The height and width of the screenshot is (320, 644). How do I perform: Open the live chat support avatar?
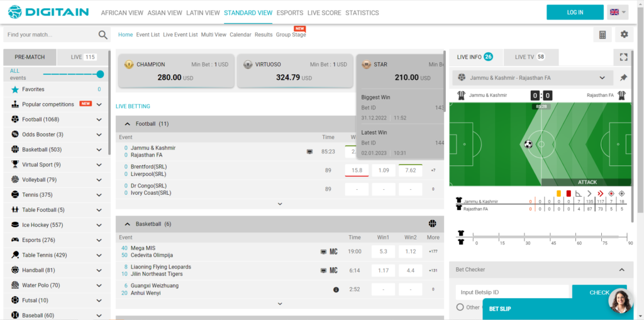(620, 301)
